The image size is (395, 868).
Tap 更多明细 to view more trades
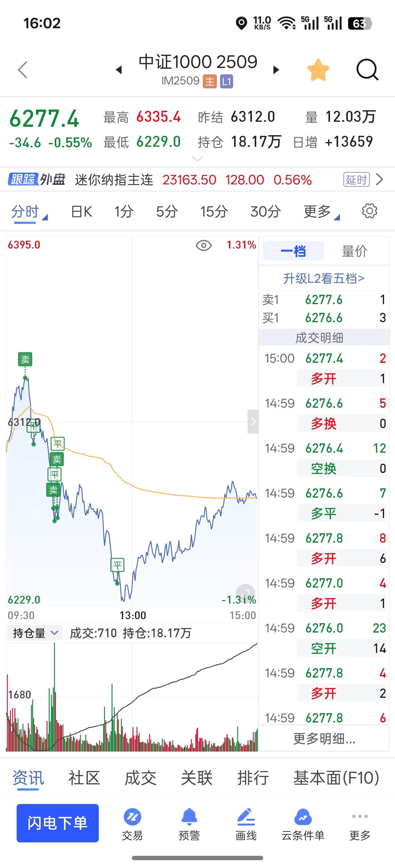tap(324, 739)
